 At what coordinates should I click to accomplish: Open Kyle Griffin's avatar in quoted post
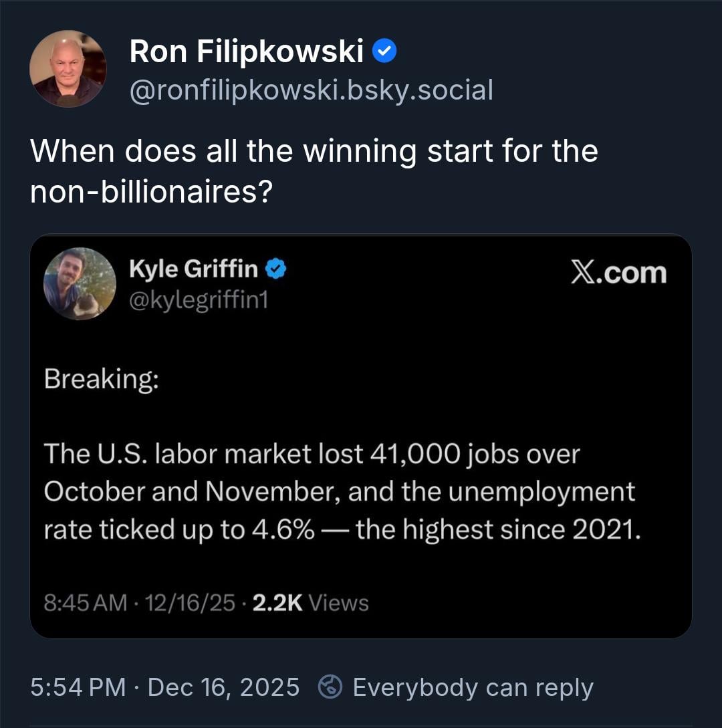[80, 283]
